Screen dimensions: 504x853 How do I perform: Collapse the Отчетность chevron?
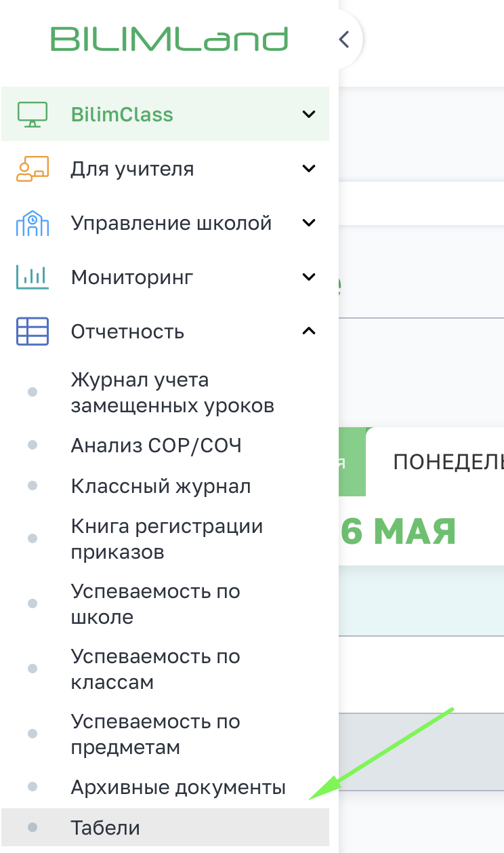pos(309,331)
